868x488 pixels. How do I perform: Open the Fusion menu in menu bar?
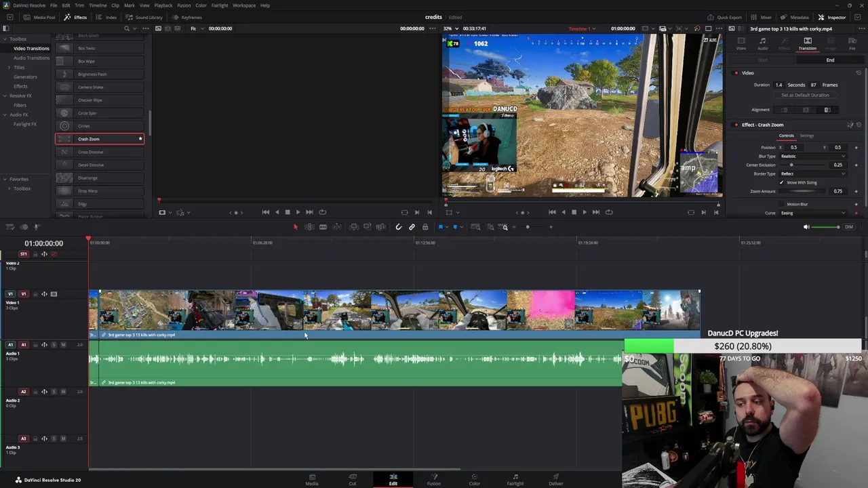tap(184, 5)
